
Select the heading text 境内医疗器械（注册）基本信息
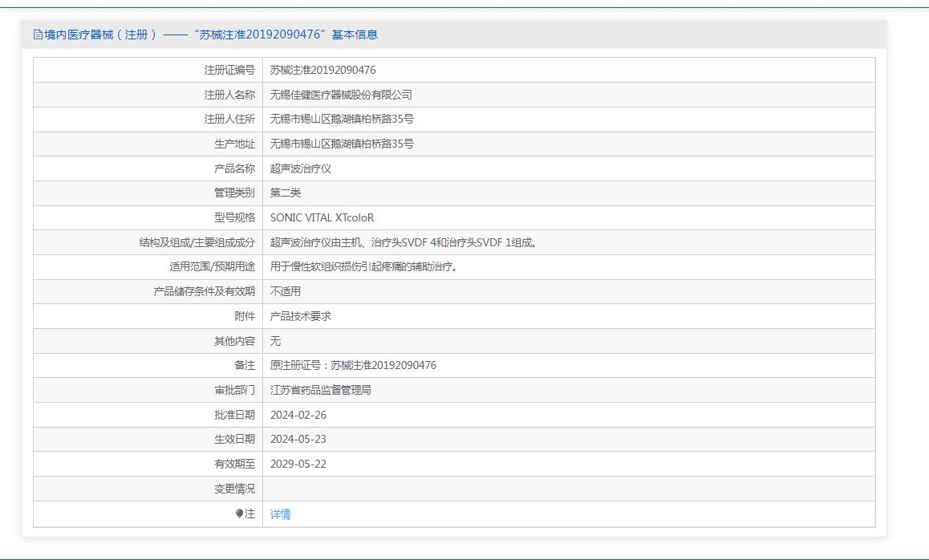click(x=210, y=34)
